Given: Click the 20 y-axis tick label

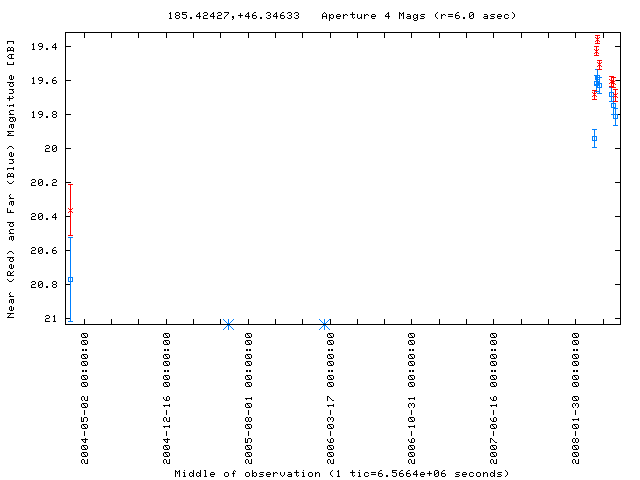Looking at the screenshot, I should pos(51,149).
